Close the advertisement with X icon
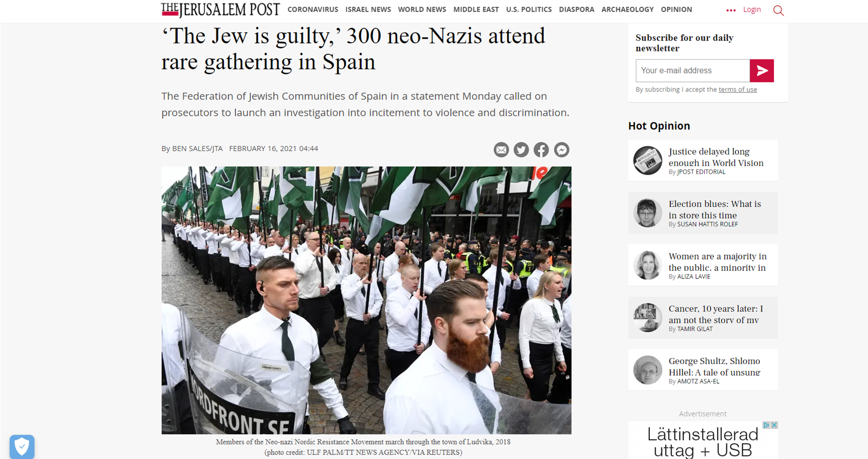 [774, 425]
